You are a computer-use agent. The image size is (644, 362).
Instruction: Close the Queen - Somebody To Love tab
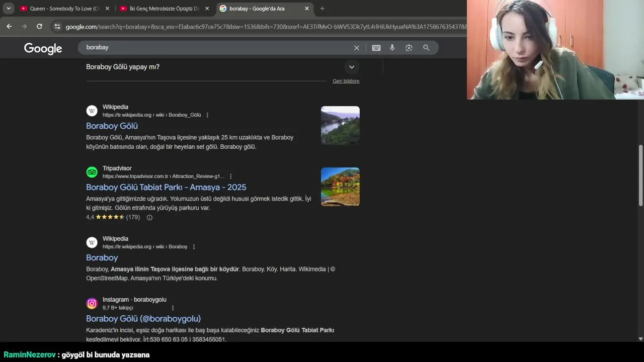[x=107, y=9]
